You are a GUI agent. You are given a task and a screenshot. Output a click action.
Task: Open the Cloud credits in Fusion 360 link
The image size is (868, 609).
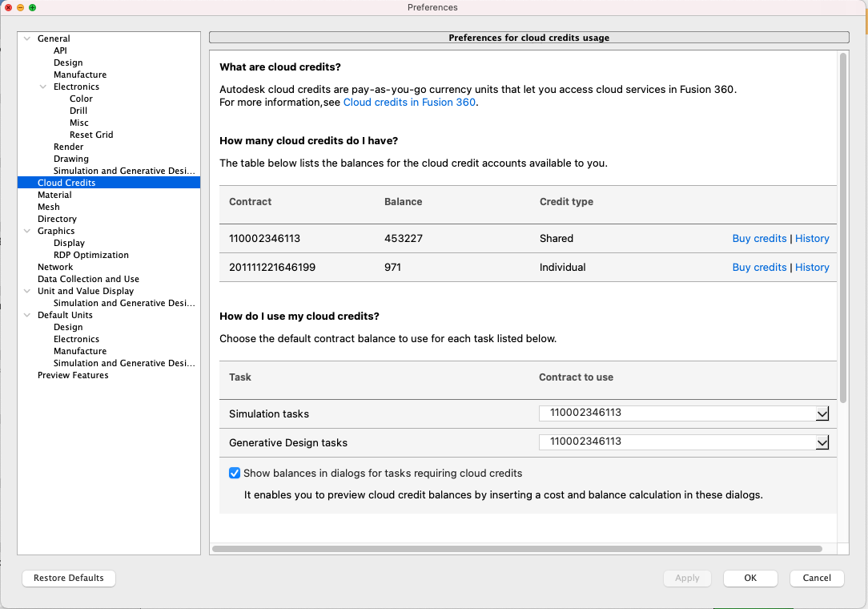(x=410, y=103)
